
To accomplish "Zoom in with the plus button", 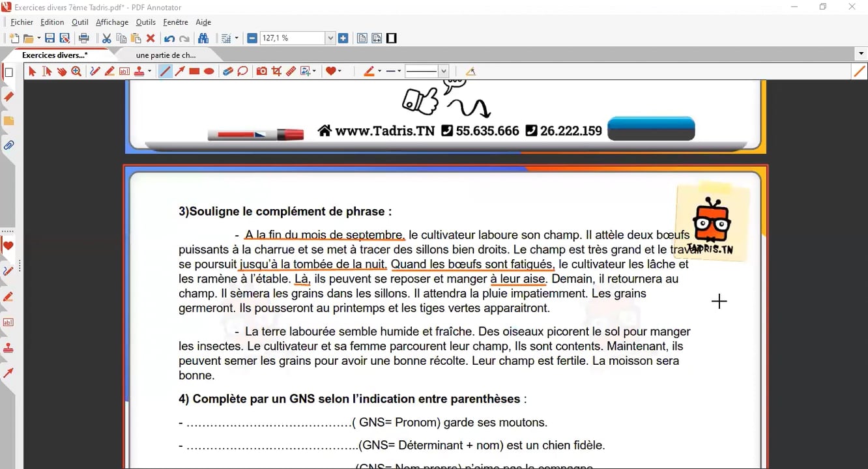I will point(343,38).
